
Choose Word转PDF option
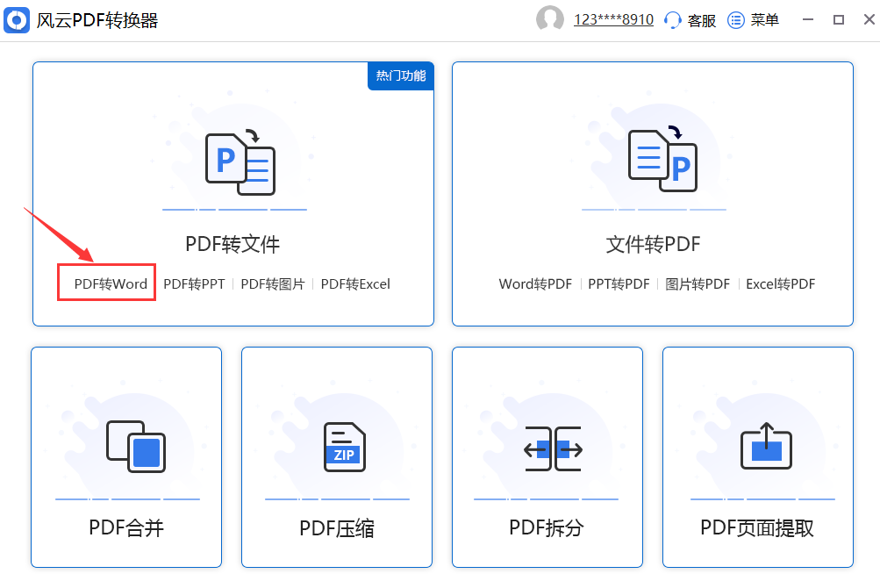[535, 284]
